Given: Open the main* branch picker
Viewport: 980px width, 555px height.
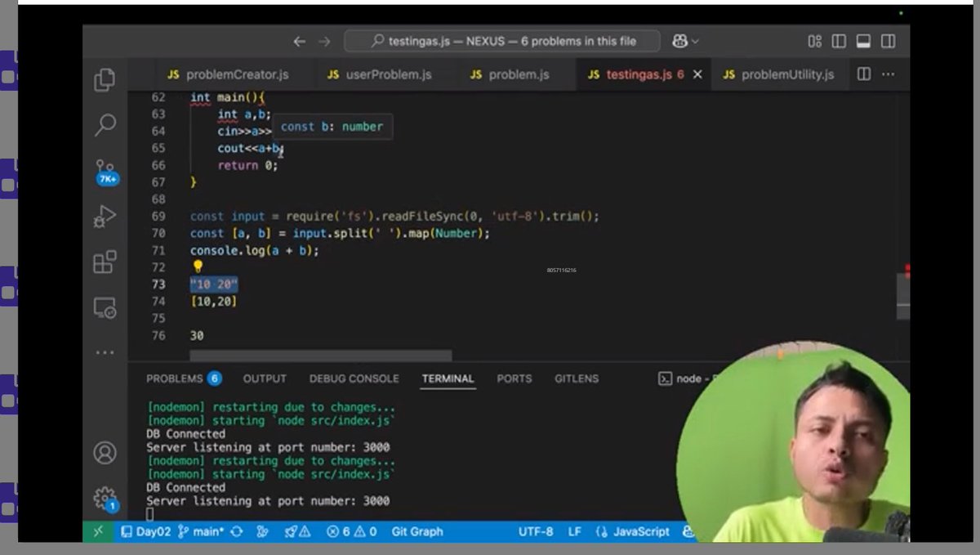Looking at the screenshot, I should pos(201,531).
